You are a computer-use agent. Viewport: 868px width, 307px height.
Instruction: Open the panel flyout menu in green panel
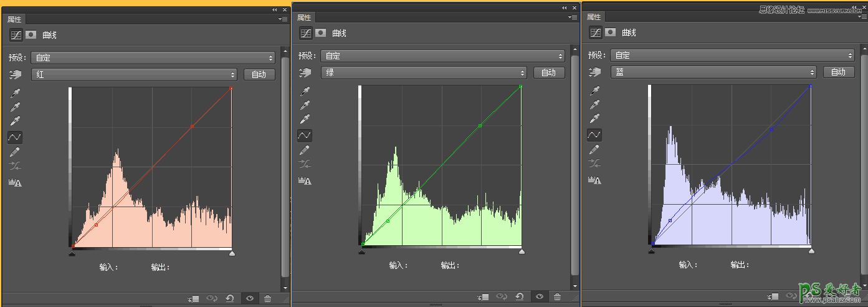(x=572, y=18)
